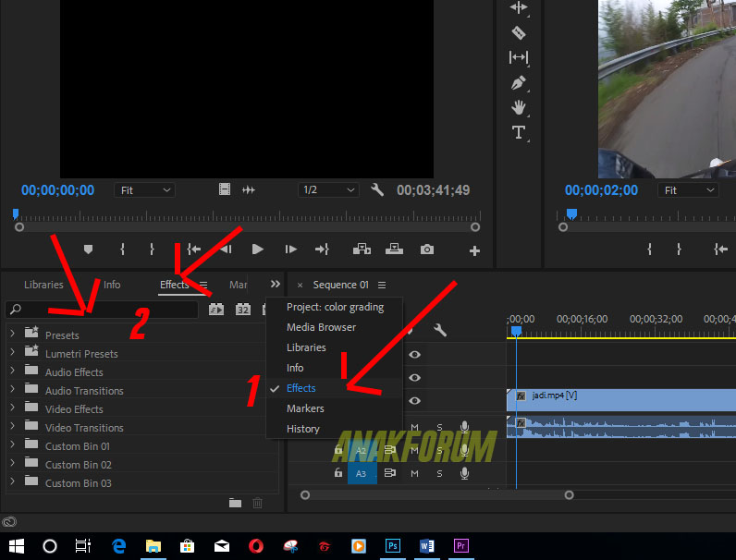Click the Source monitor timecode 00;00;00;00
736x560 pixels.
click(57, 190)
